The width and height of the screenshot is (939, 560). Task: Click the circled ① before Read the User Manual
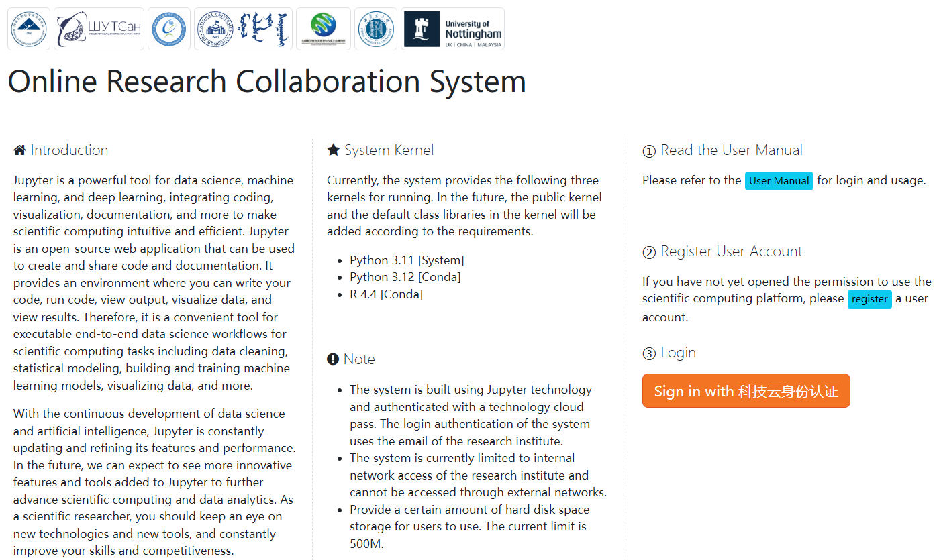648,151
